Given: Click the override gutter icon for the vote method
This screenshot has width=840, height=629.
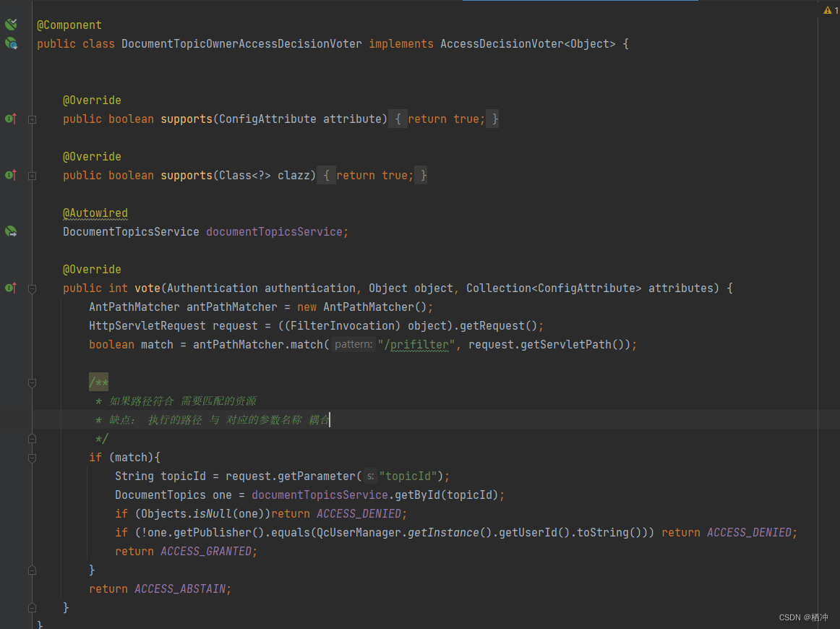Looking at the screenshot, I should pos(11,288).
